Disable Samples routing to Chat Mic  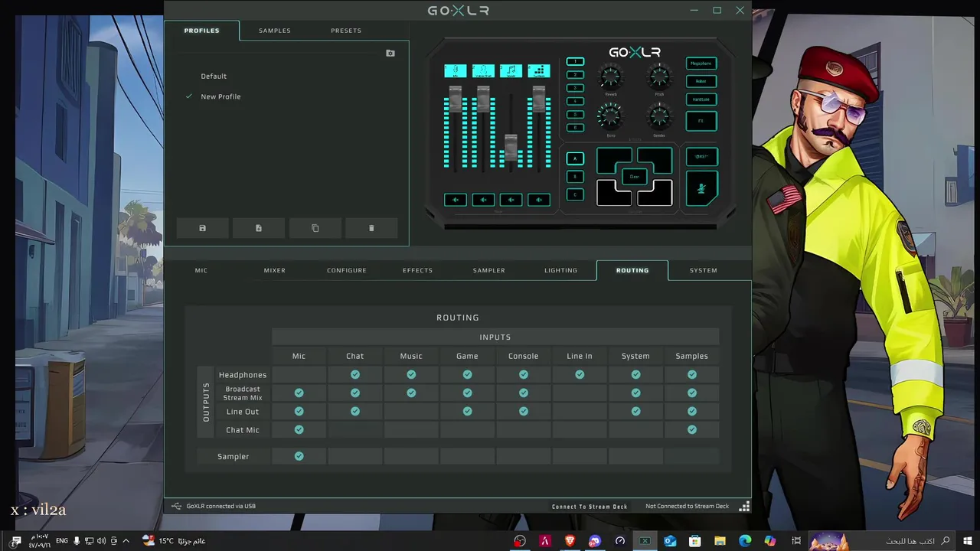tap(692, 429)
